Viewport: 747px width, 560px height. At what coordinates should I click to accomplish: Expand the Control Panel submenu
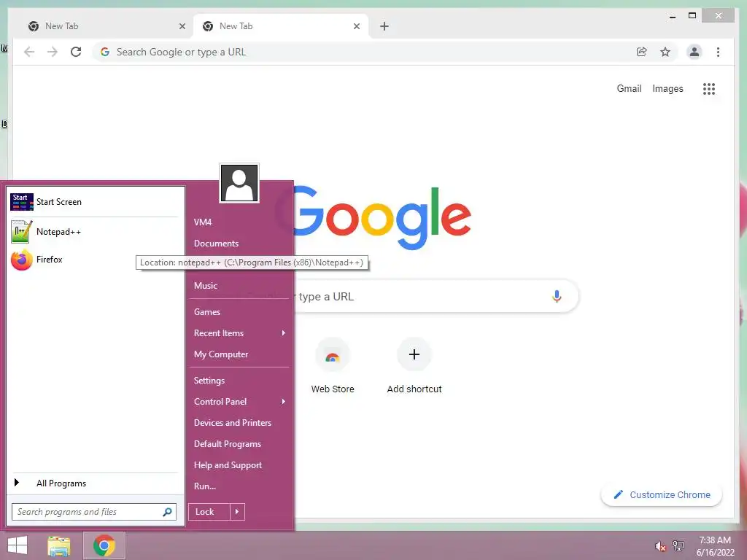point(239,402)
